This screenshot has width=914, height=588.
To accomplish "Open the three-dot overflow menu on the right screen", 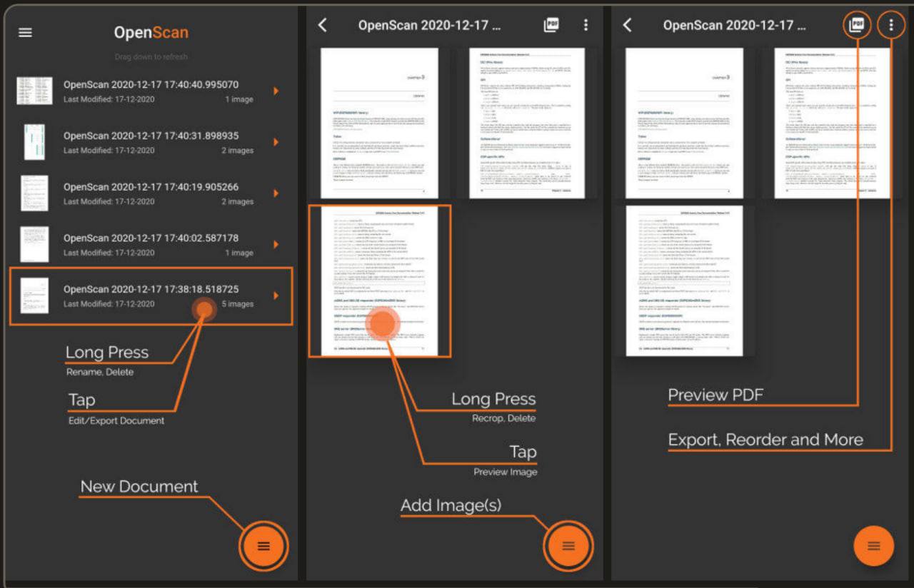I will click(x=890, y=25).
